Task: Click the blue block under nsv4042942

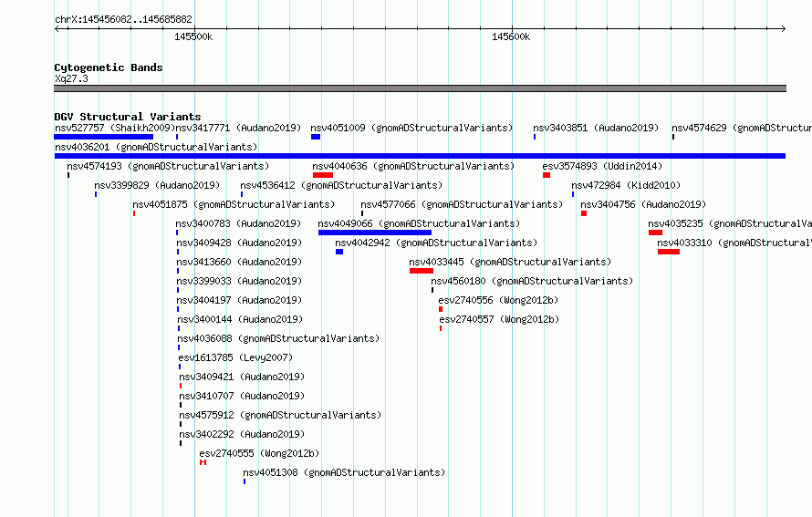Action: [x=339, y=252]
